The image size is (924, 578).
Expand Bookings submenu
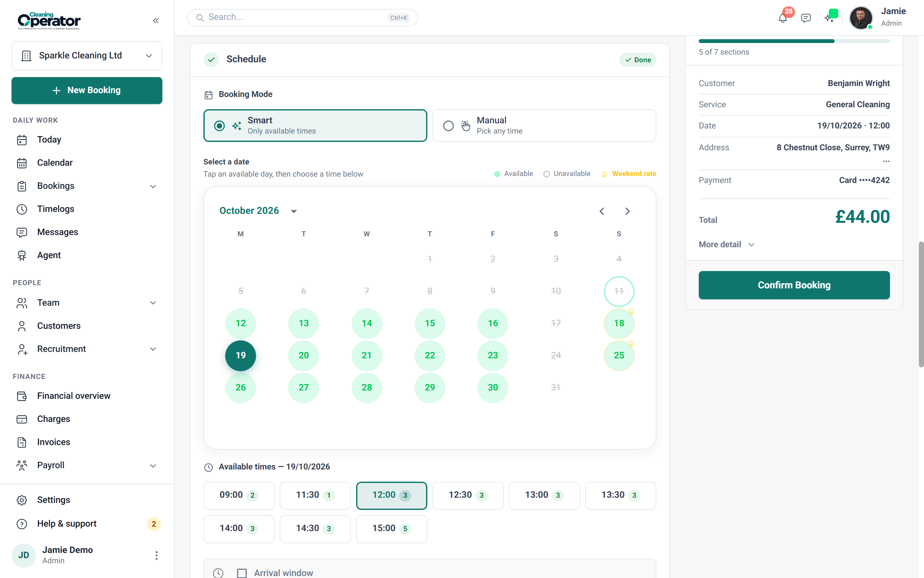click(x=153, y=187)
